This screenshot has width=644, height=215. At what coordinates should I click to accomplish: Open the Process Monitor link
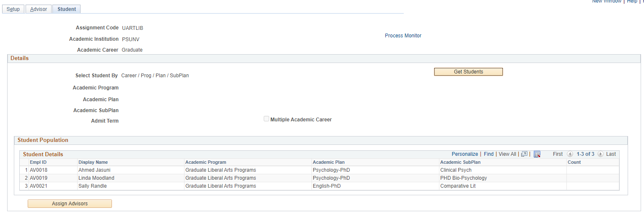(x=403, y=36)
